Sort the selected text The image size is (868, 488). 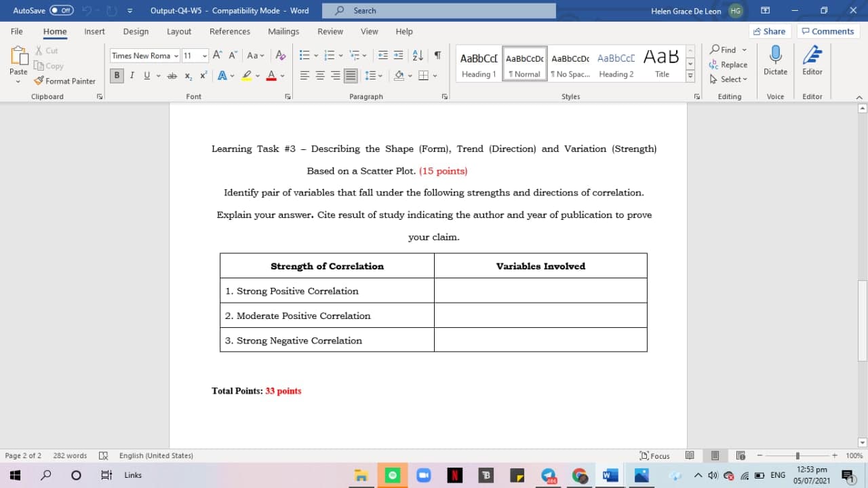pyautogui.click(x=416, y=55)
